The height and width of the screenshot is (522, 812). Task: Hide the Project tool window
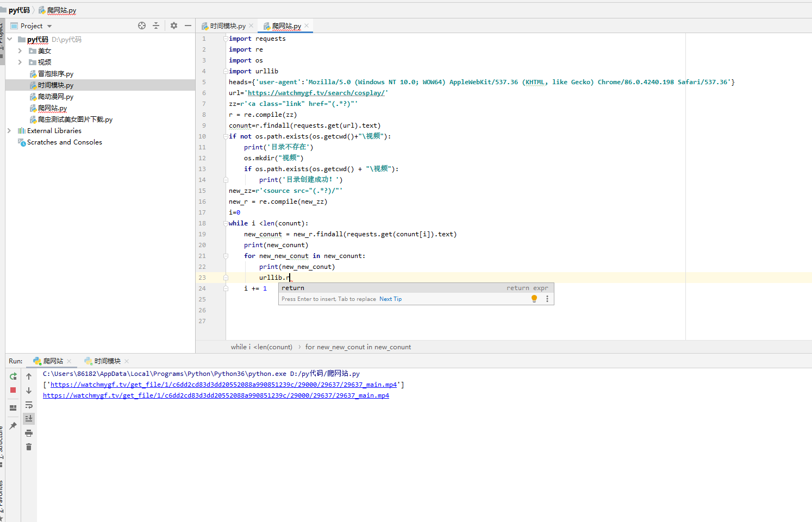click(188, 26)
